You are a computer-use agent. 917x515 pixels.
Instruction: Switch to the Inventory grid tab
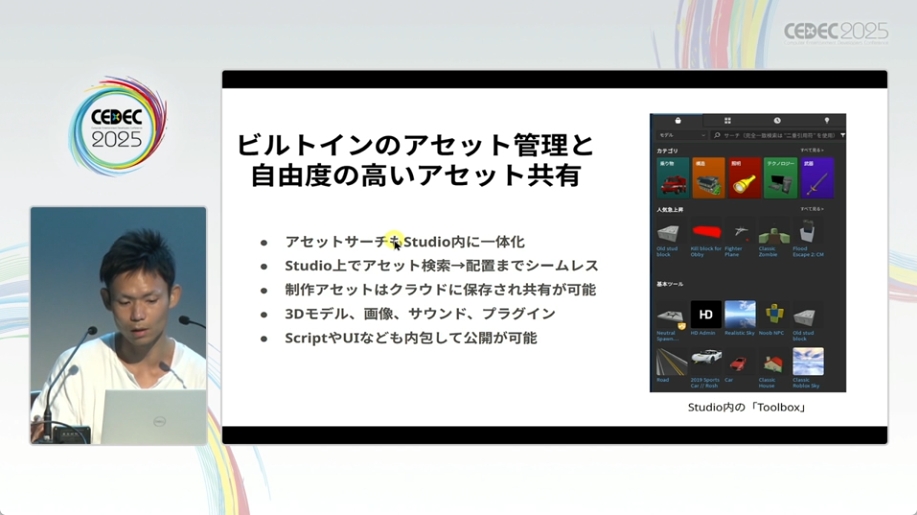point(727,120)
